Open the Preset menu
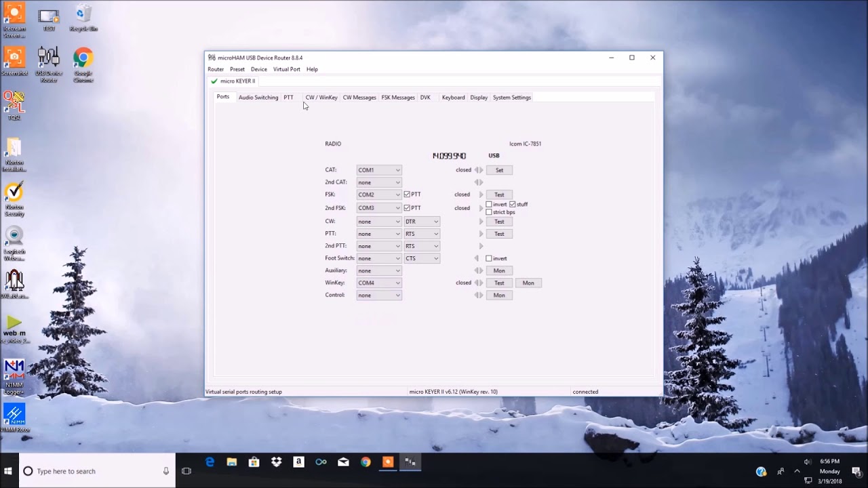Image resolution: width=868 pixels, height=488 pixels. tap(237, 69)
